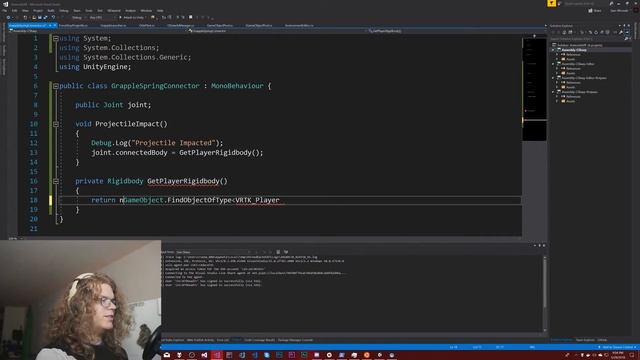This screenshot has height=360, width=640.
Task: Click the Undo toolbar icon
Action: (x=53, y=18)
